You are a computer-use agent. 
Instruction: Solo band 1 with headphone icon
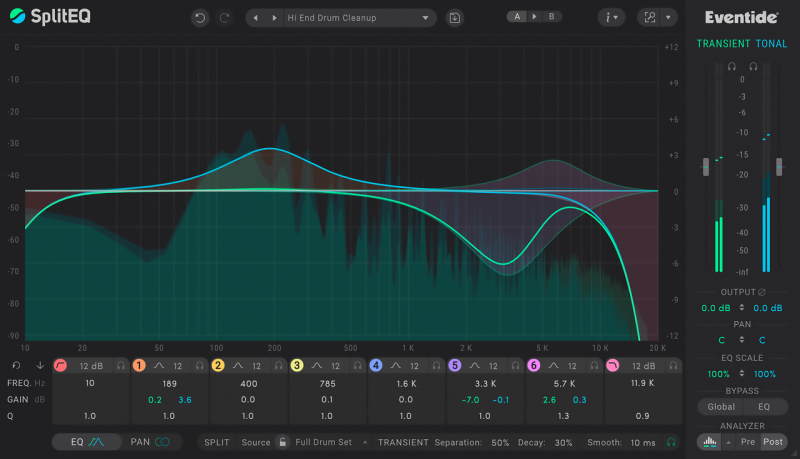pos(200,366)
